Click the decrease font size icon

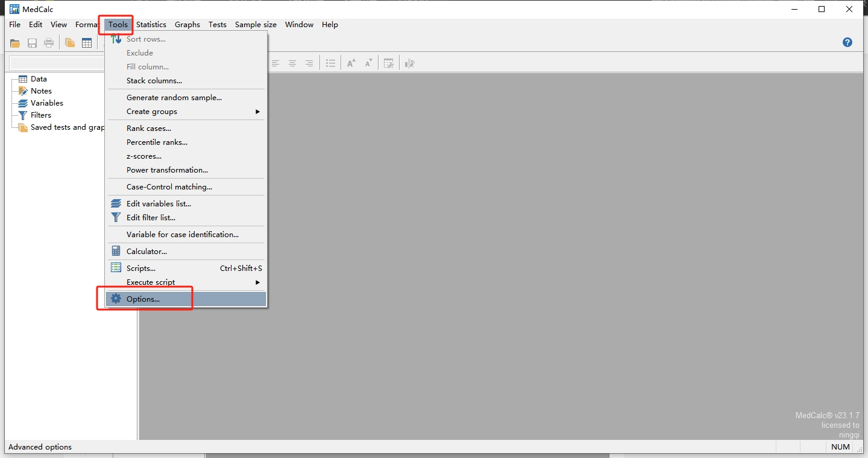[368, 63]
